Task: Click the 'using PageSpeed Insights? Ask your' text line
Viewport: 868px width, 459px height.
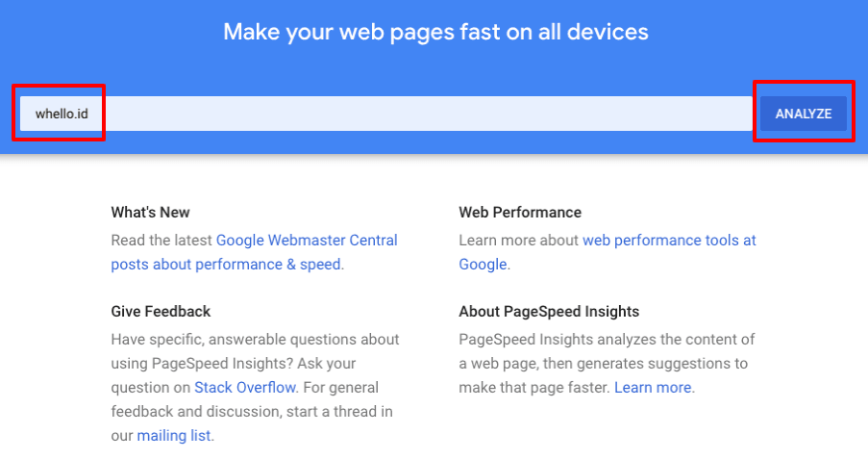Action: pyautogui.click(x=234, y=364)
